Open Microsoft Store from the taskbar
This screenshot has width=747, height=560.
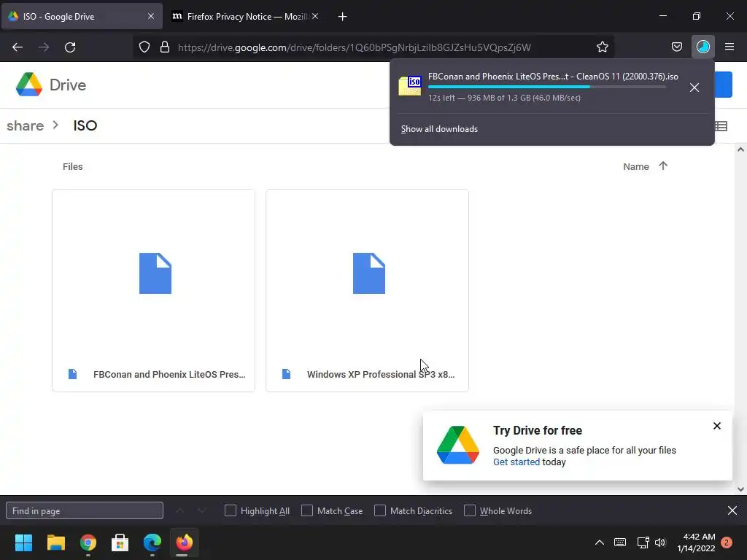120,542
